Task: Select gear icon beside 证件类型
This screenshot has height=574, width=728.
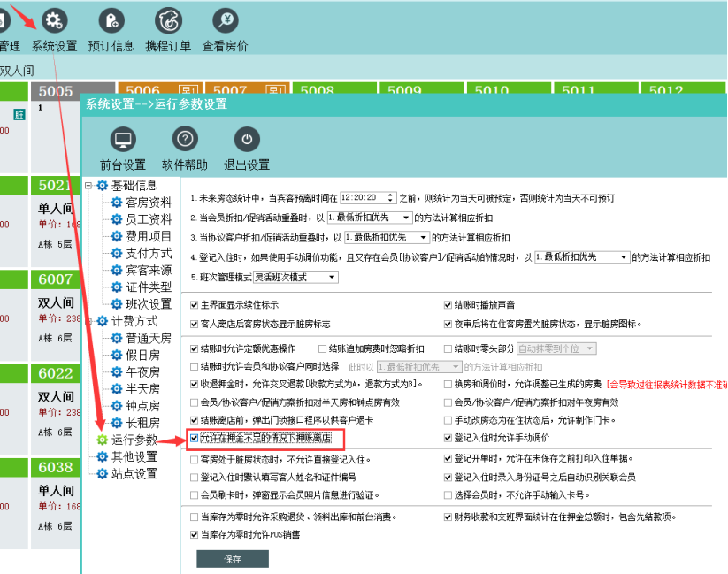Action: 117,287
